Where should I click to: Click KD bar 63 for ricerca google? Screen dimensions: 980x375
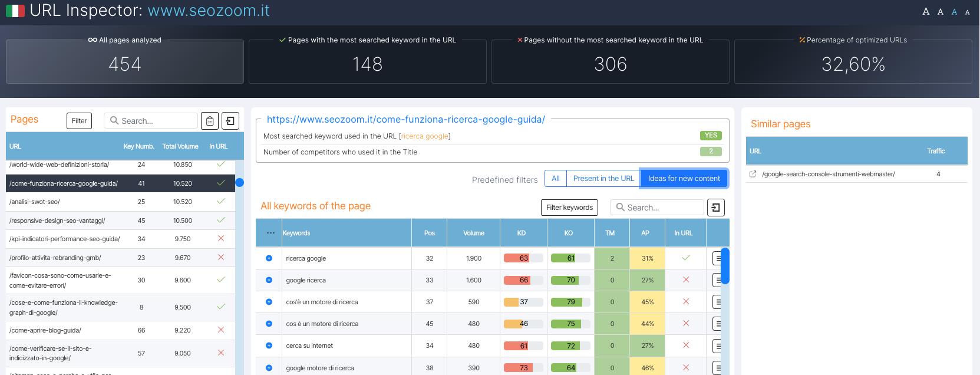pyautogui.click(x=523, y=258)
